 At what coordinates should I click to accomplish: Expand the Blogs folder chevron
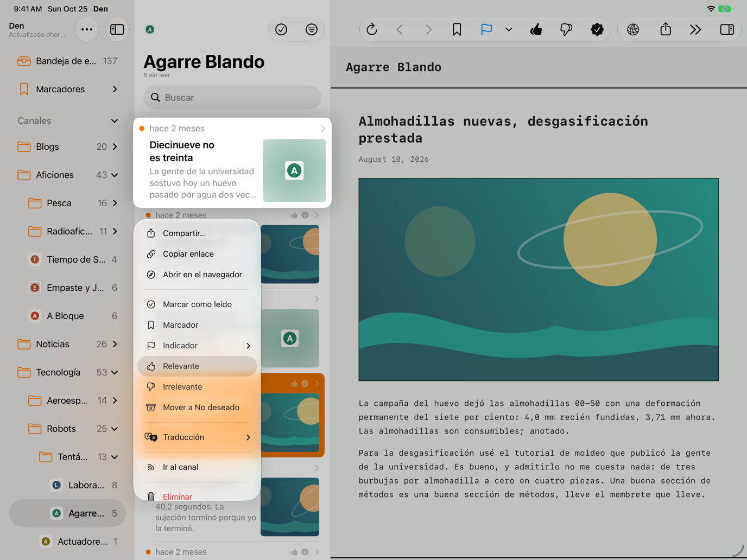115,147
